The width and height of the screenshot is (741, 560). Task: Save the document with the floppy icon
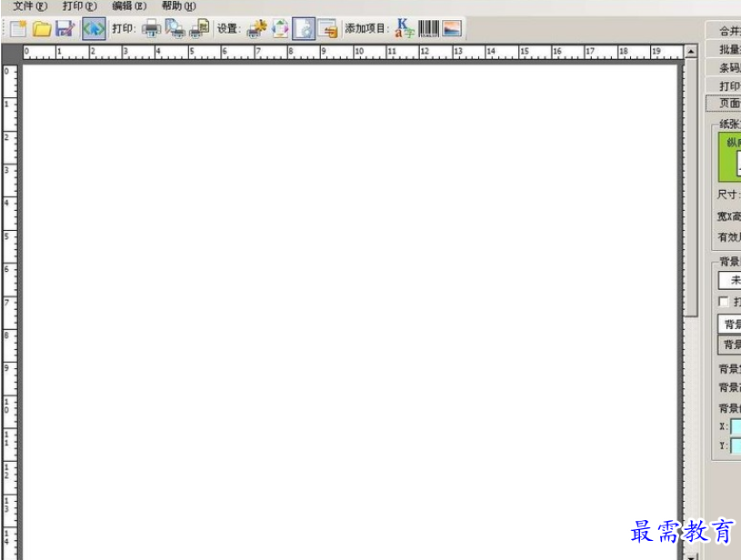coord(65,29)
